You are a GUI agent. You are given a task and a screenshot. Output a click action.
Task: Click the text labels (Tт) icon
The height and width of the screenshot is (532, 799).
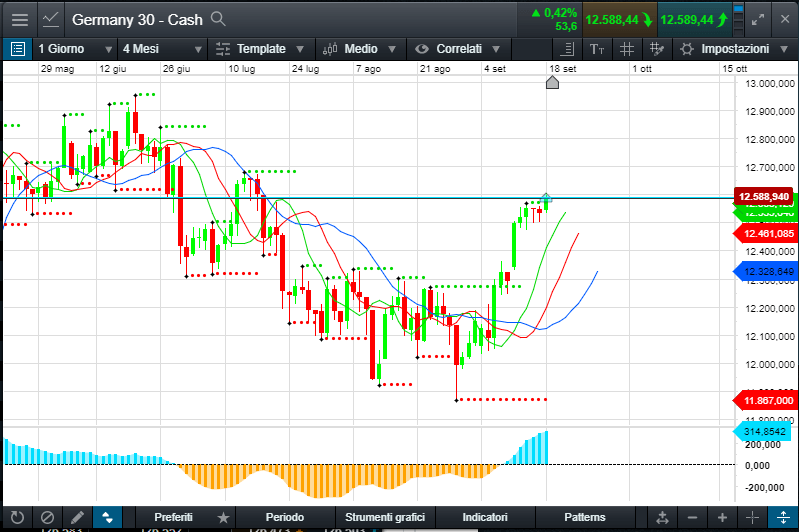click(597, 49)
